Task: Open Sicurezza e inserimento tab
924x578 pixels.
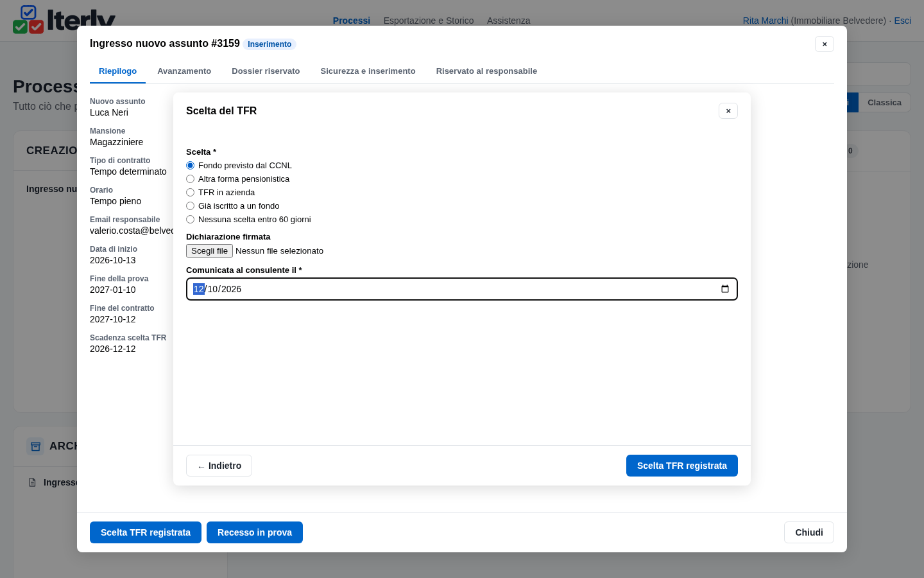Action: tap(368, 71)
